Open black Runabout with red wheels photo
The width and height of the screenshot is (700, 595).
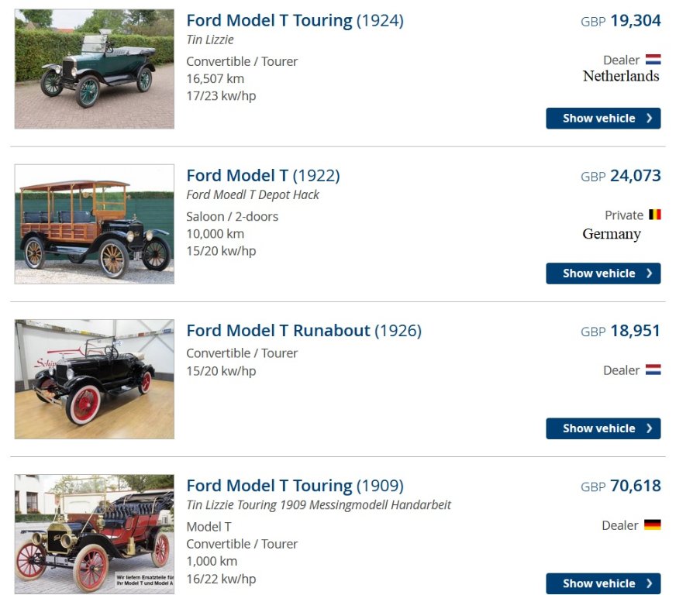[95, 379]
